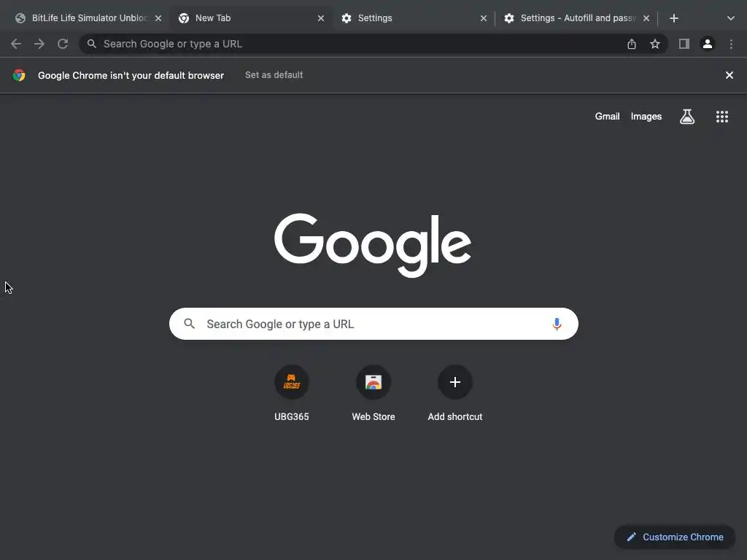Open the Web Store shortcut
747x560 pixels.
373,393
